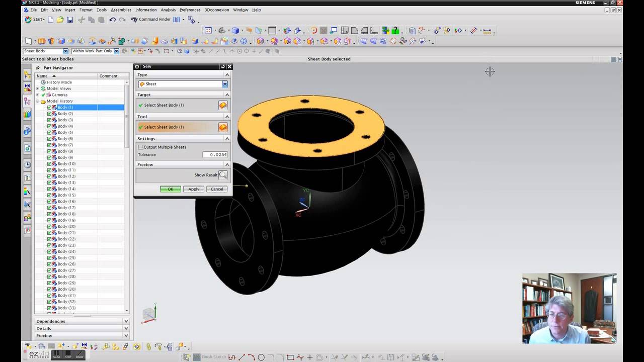The width and height of the screenshot is (644, 362).
Task: Click the Target Select Sheet Body icon
Action: (x=223, y=105)
